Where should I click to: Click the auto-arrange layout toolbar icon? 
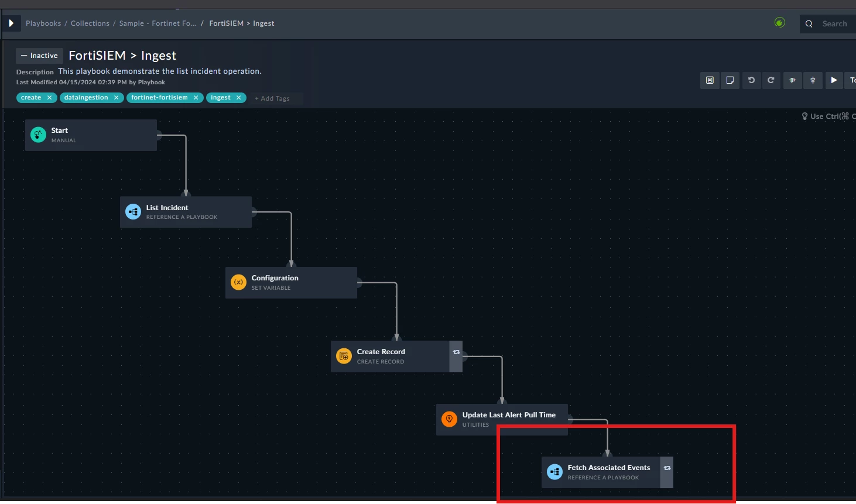coord(710,80)
